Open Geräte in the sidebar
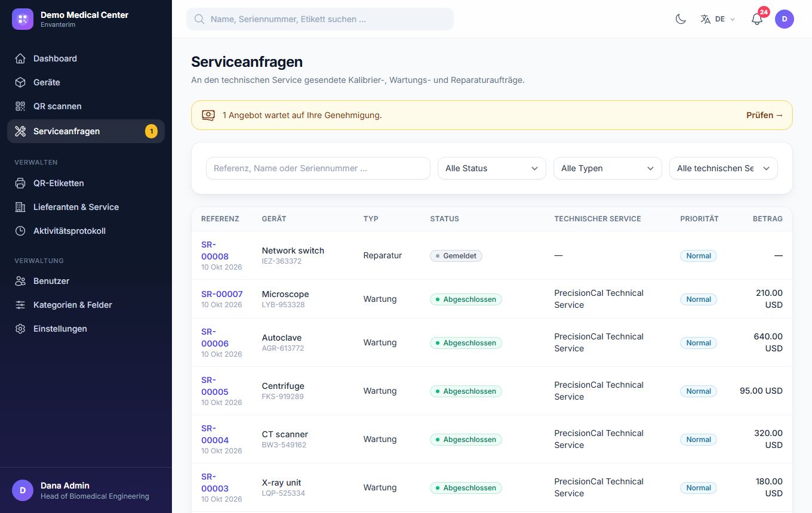Image resolution: width=812 pixels, height=513 pixels. 86,82
